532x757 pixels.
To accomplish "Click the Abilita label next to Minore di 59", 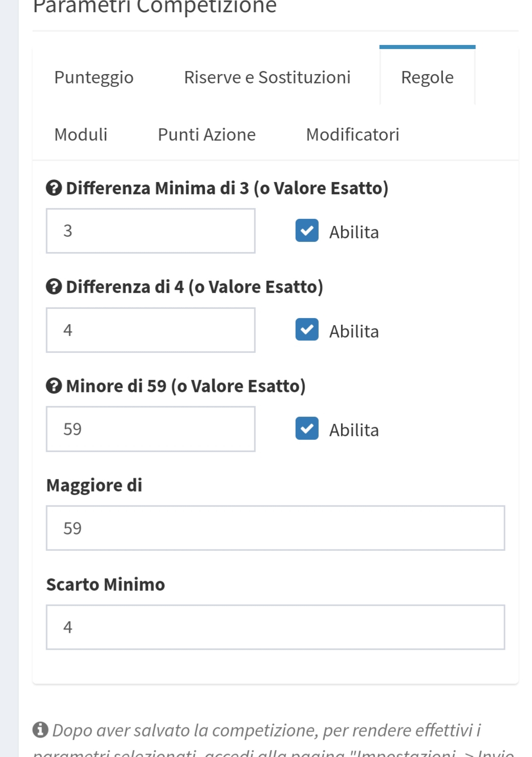I will [354, 430].
